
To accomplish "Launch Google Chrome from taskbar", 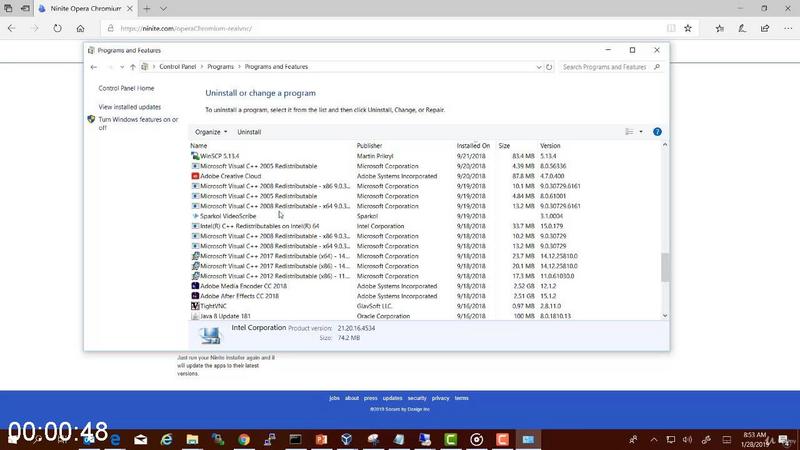I will pos(244,439).
